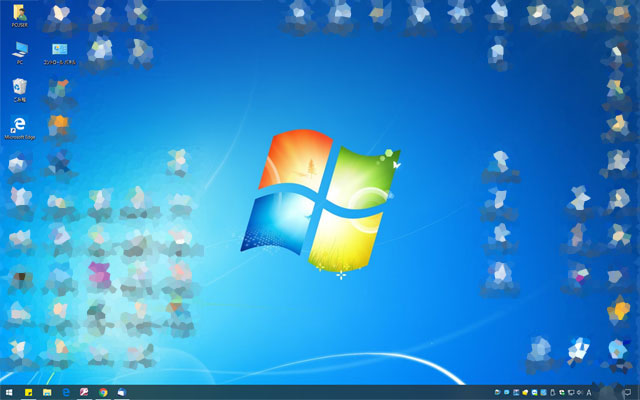Screen dimensions: 640x400
Task: Select the ごみ箱 recycle bin icon
Action: (x=18, y=88)
